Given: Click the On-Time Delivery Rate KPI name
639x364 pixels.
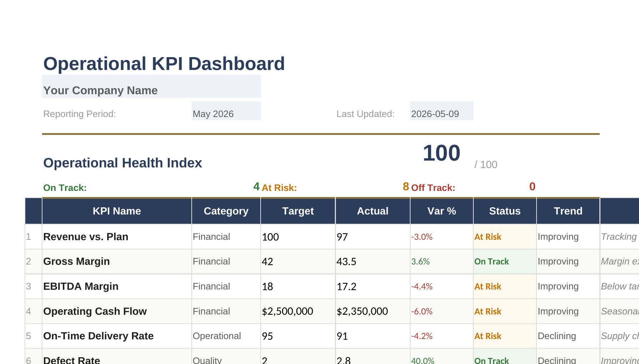Looking at the screenshot, I should 99,336.
